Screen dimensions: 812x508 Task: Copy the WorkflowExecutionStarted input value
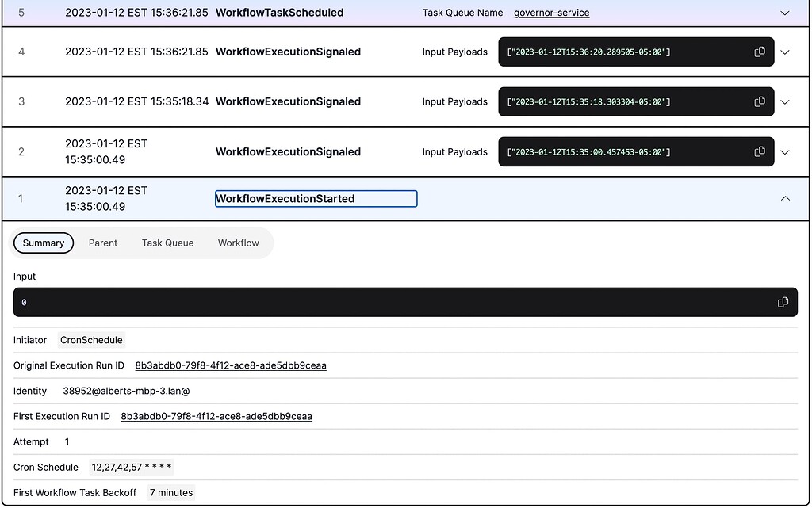pos(782,302)
